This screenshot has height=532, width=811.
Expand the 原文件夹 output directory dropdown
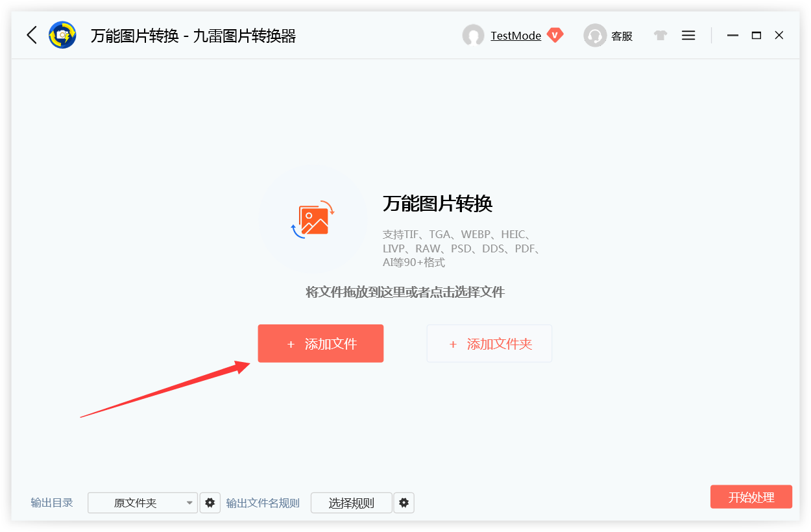click(x=143, y=503)
